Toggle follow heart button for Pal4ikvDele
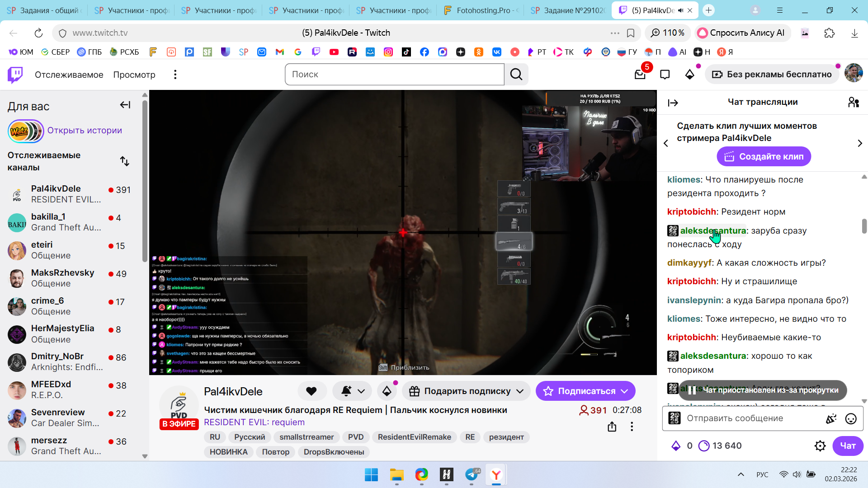Viewport: 868px width, 488px height. pyautogui.click(x=311, y=391)
